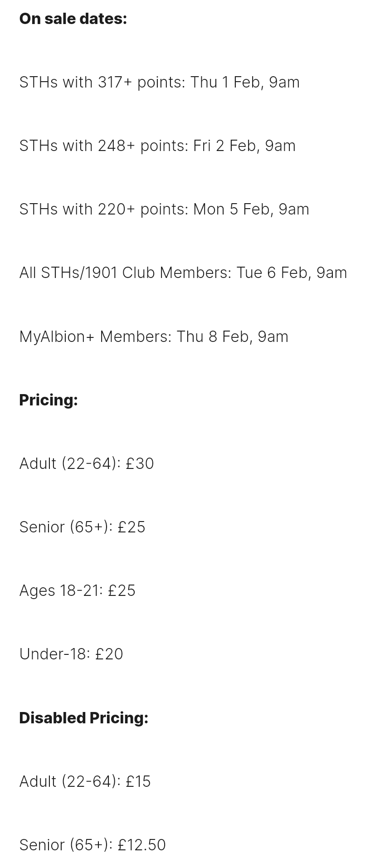
Task: Click the All STHs/1901 Club Members line
Action: [183, 273]
